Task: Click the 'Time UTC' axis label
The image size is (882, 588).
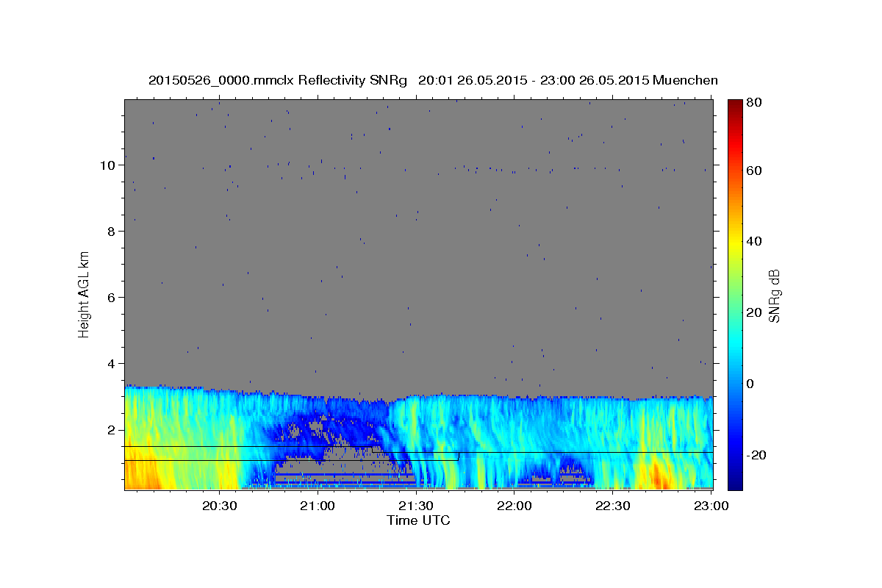Action: [418, 520]
